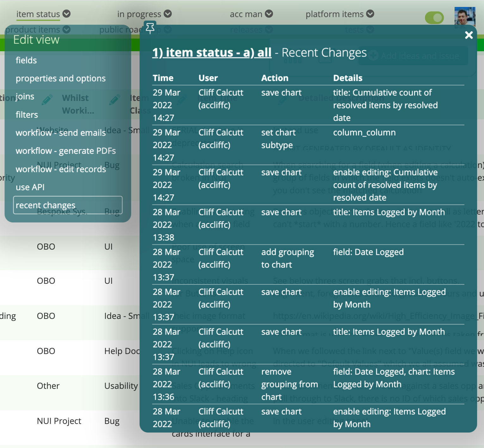484x448 pixels.
Task: Open workflow - generate PDFs
Action: (66, 151)
